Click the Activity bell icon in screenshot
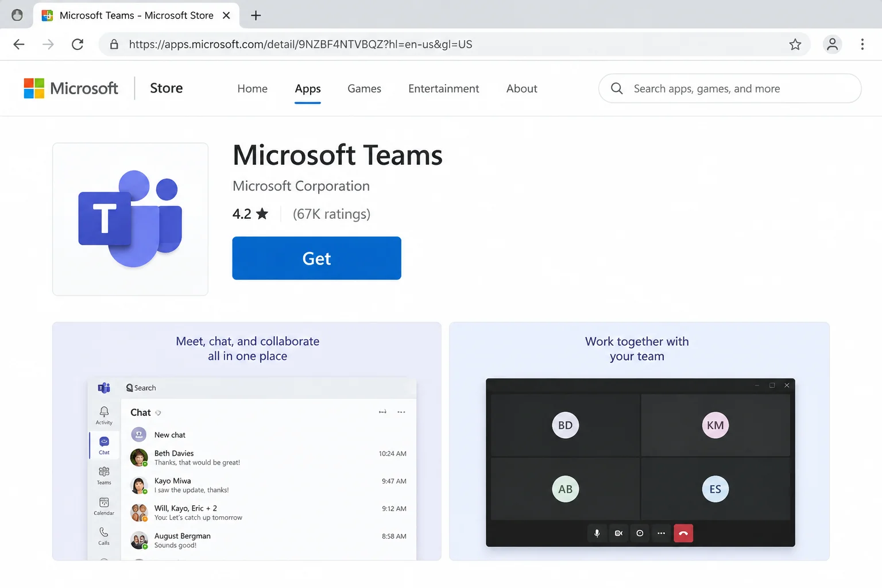Image resolution: width=882 pixels, height=588 pixels. tap(104, 412)
